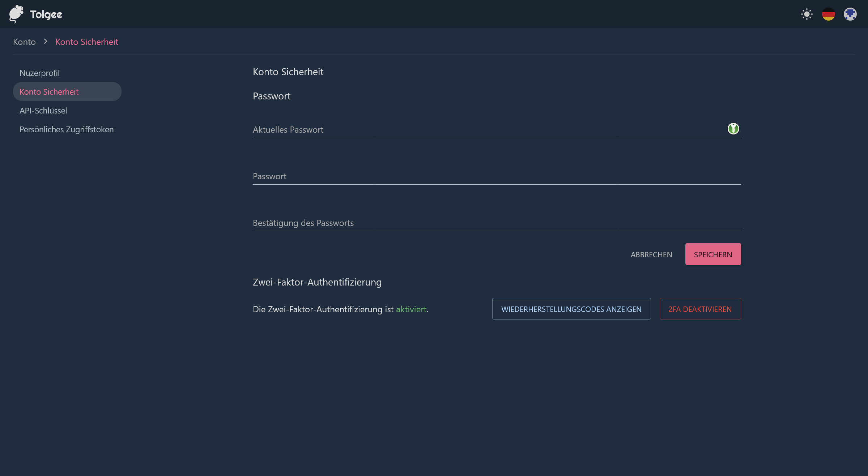
Task: Click the Konto breadcrumb link
Action: click(x=24, y=42)
